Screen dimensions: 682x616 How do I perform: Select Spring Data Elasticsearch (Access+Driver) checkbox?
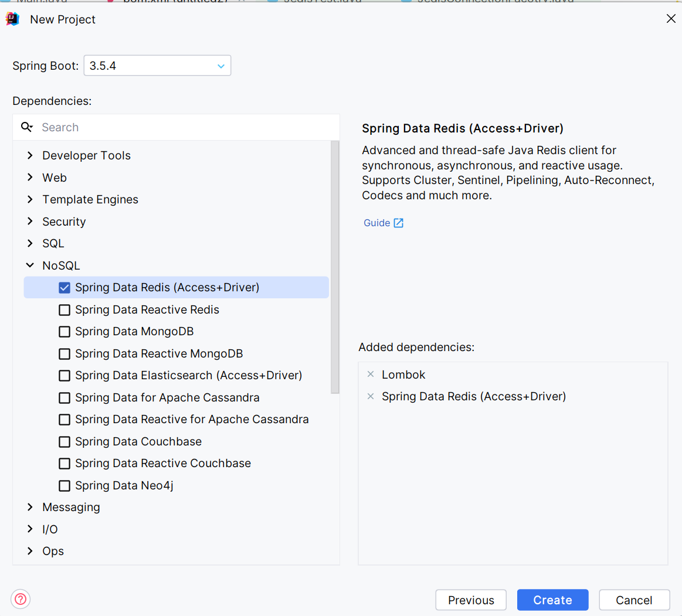point(65,376)
